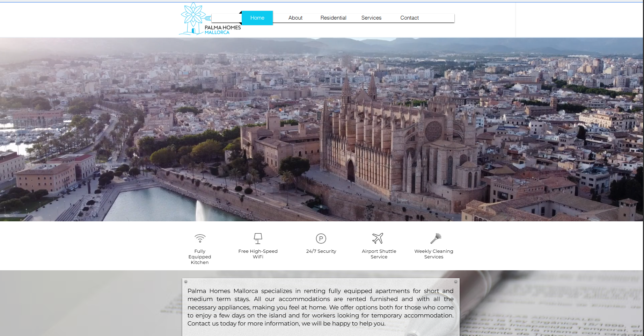
Task: Click the airplane icon
Action: [378, 238]
